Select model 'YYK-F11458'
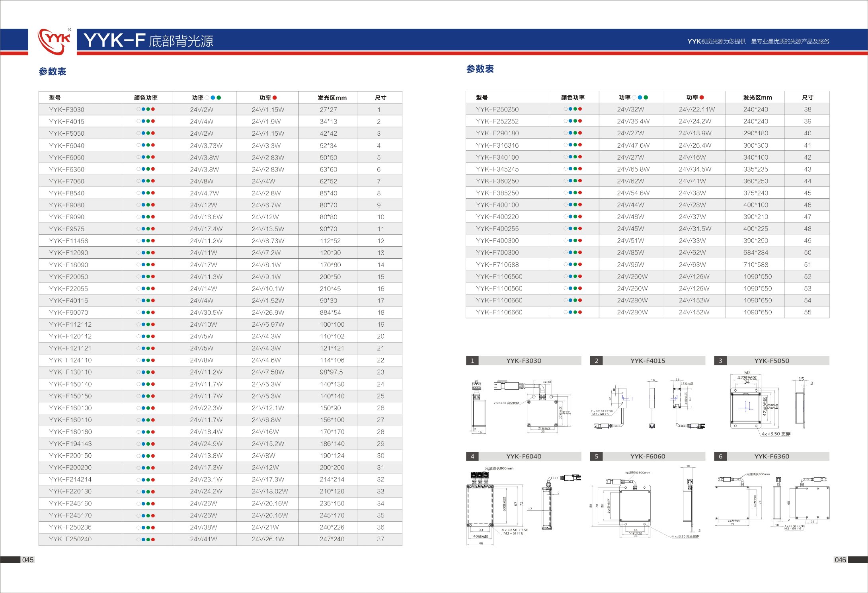The image size is (868, 593). pyautogui.click(x=68, y=241)
